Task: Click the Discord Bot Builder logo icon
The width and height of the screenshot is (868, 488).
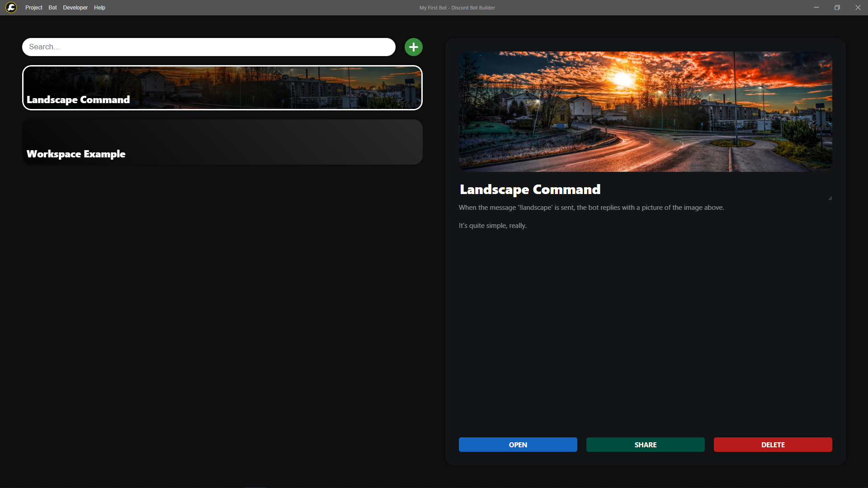Action: 11,7
